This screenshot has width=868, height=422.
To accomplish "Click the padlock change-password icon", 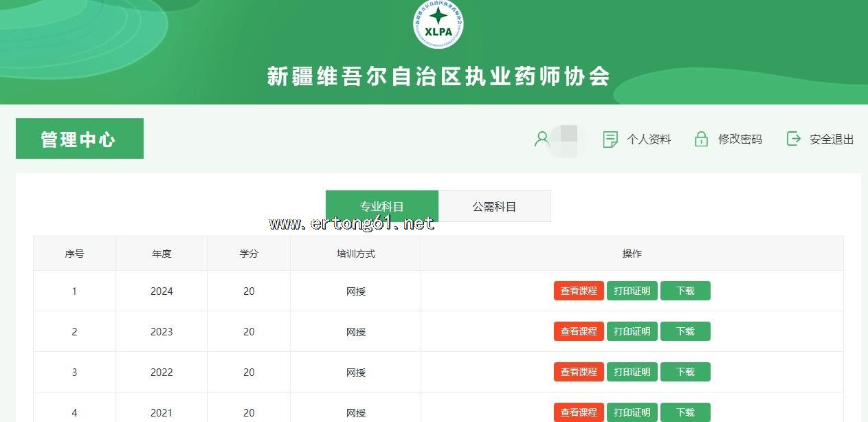I will (x=701, y=140).
